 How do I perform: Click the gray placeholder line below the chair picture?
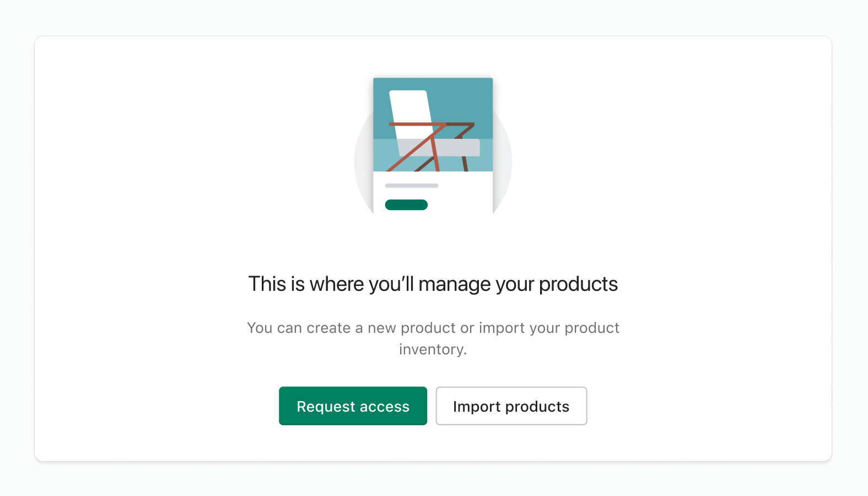pos(412,186)
